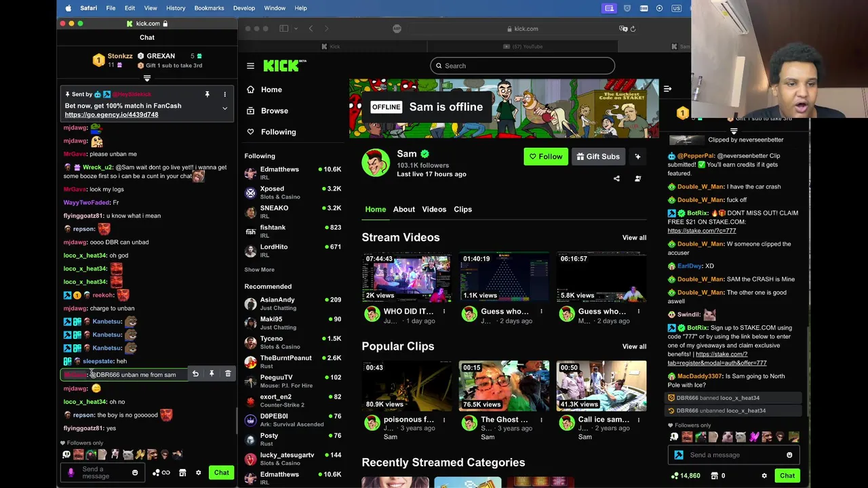Click Show More under Following list

coord(259,270)
